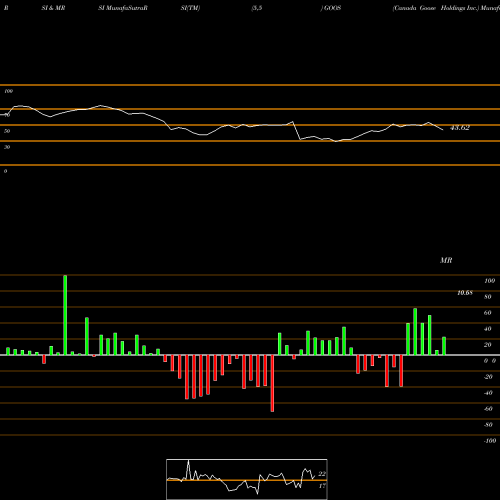Image resolution: width=500 pixels, height=500 pixels.
Task: Click the 40 label on MR axis
Action: [x=488, y=329]
